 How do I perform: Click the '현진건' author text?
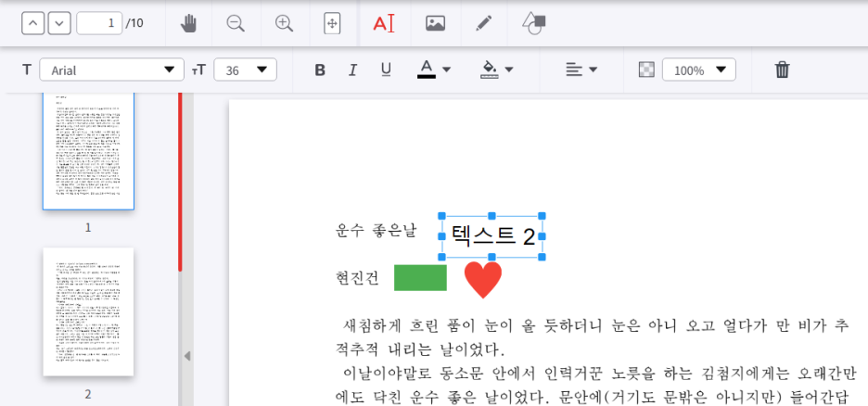(357, 278)
